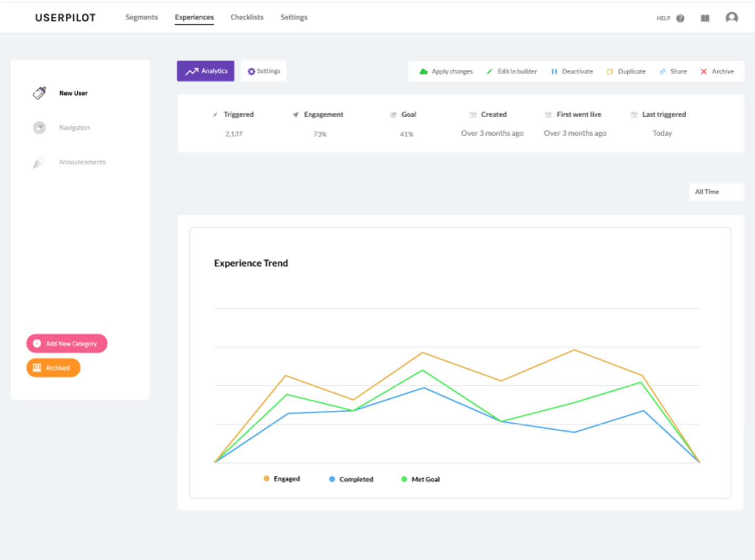The width and height of the screenshot is (755, 560).
Task: Click the Engagement paper-plane icon
Action: coord(296,115)
